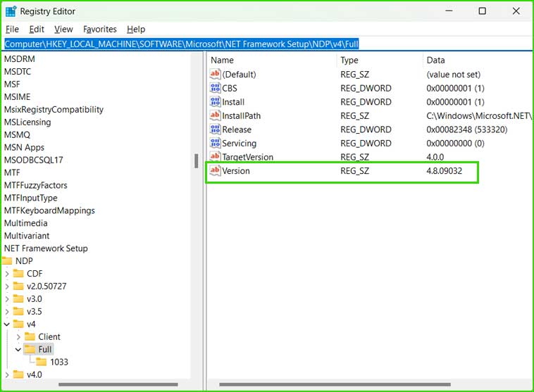
Task: Expand the CDF key
Action: click(7, 274)
